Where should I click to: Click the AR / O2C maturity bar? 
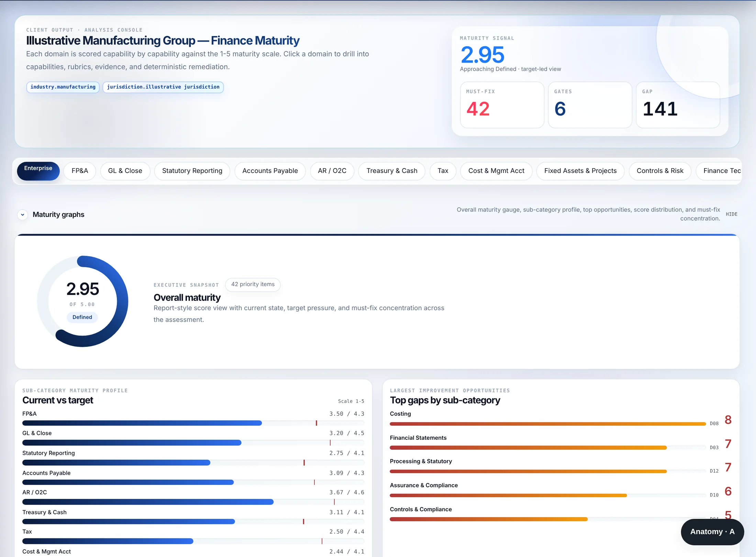coord(193,502)
